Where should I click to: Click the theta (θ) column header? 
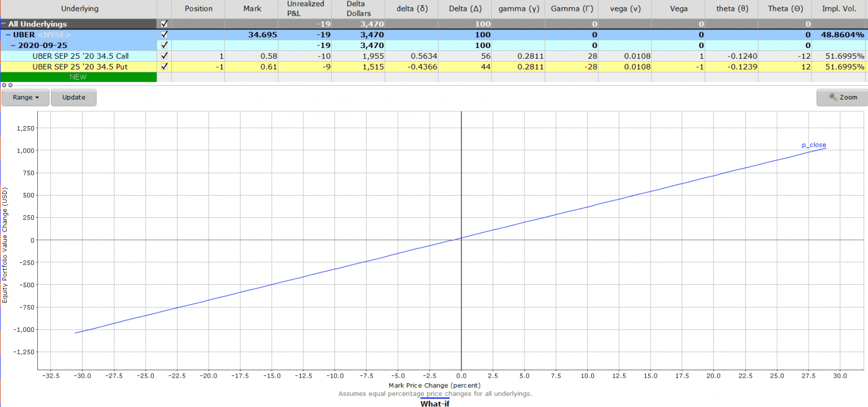coord(731,8)
